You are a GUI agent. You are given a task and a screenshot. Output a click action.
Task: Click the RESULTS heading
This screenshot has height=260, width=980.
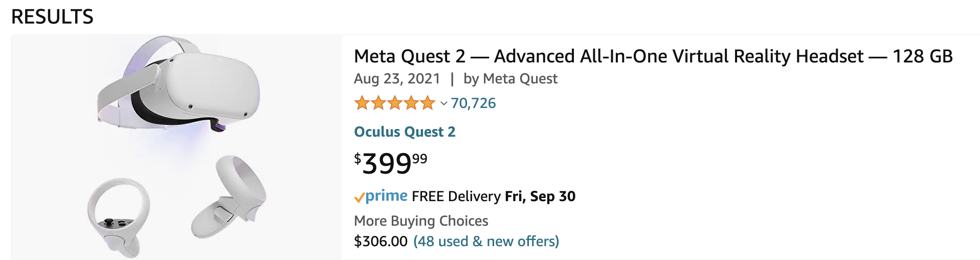click(52, 17)
